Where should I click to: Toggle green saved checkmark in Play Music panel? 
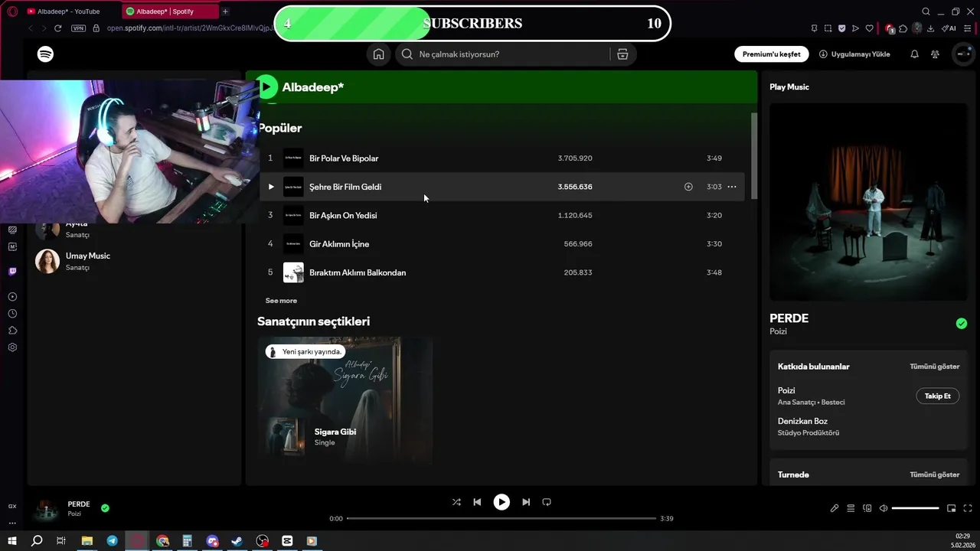[962, 324]
